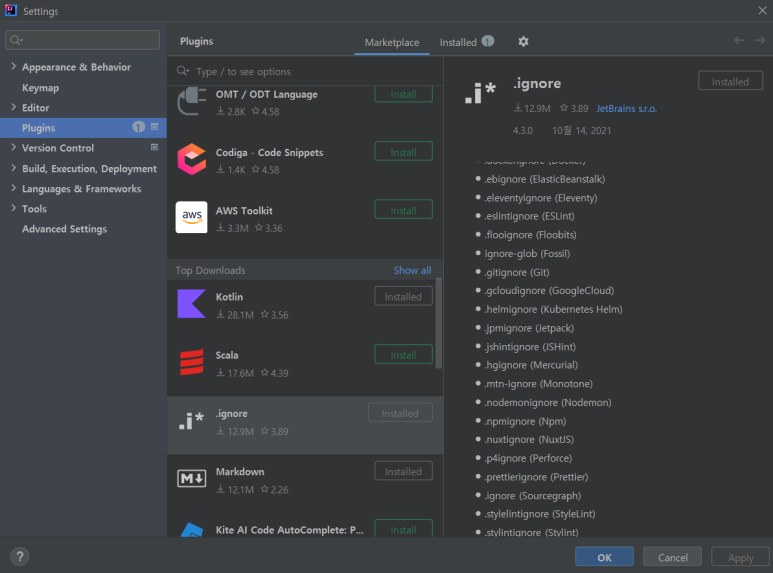Click Show all for Top Downloads
Screen dimensions: 773x573
412,270
